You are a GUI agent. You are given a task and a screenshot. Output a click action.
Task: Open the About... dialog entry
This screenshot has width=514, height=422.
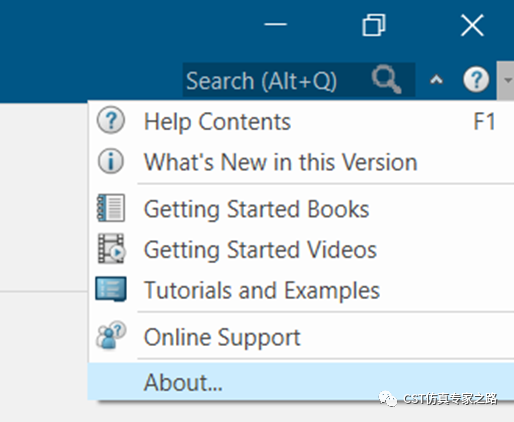pos(301,382)
